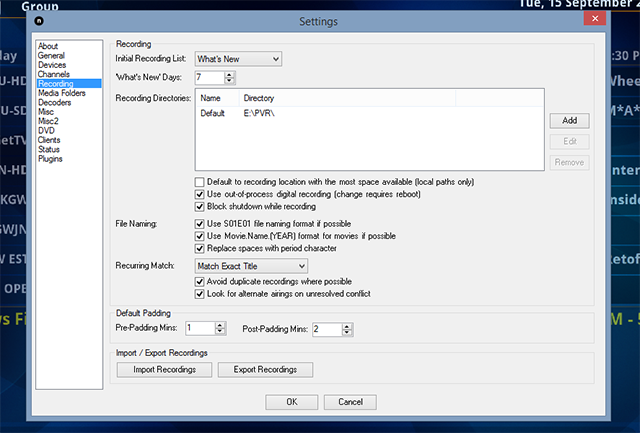Open the DVD settings page
Screen dimensions: 640x433
coord(46,131)
